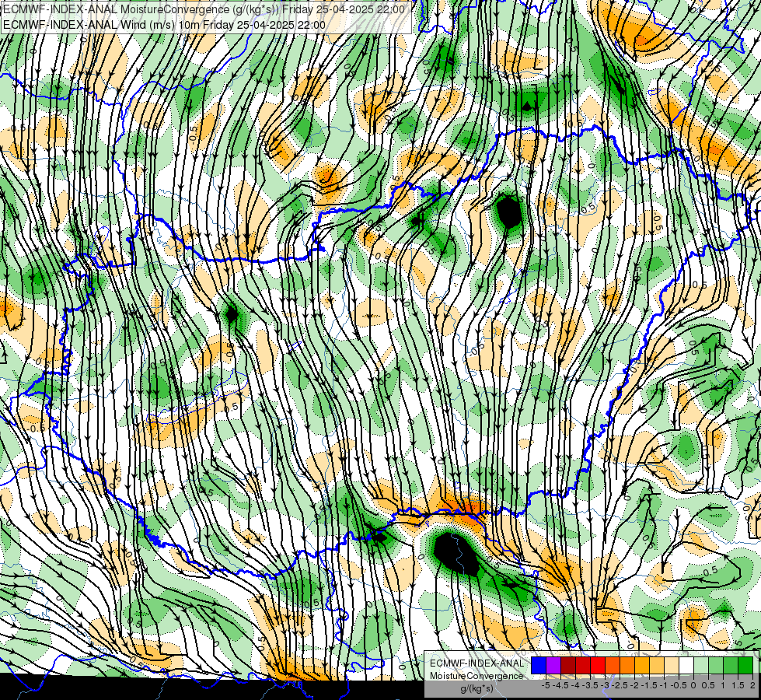
Task: Select the palest green swatch between 0 and 0.5
Action: coord(701,666)
